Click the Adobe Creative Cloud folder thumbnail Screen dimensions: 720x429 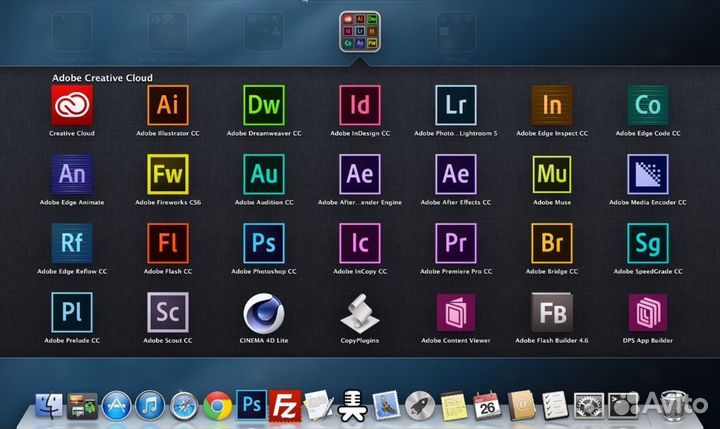pyautogui.click(x=360, y=32)
